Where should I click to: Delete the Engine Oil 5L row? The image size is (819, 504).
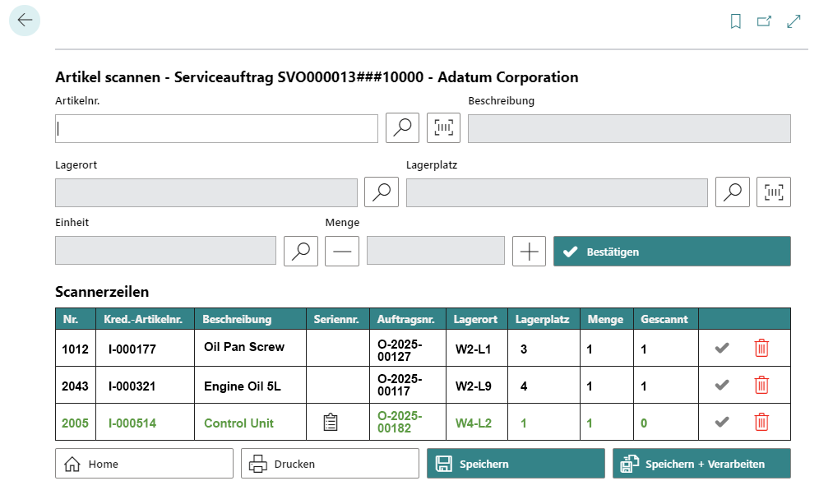tap(761, 385)
